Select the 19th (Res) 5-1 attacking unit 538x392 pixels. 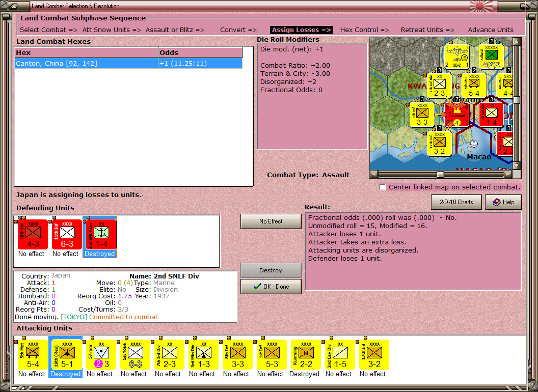67,355
